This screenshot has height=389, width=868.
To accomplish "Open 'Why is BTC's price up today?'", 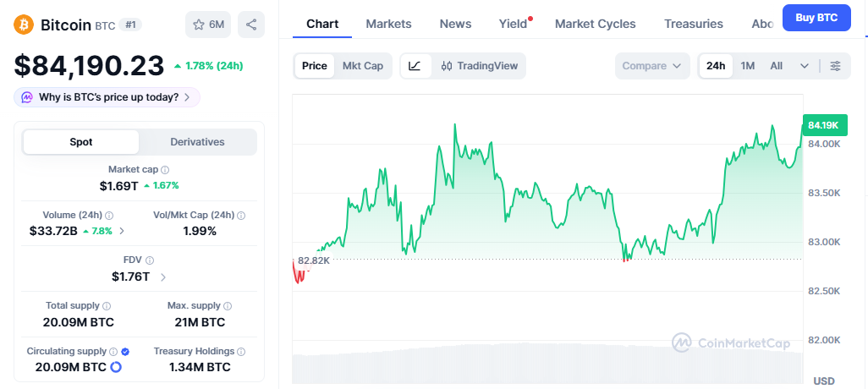I will coord(107,97).
